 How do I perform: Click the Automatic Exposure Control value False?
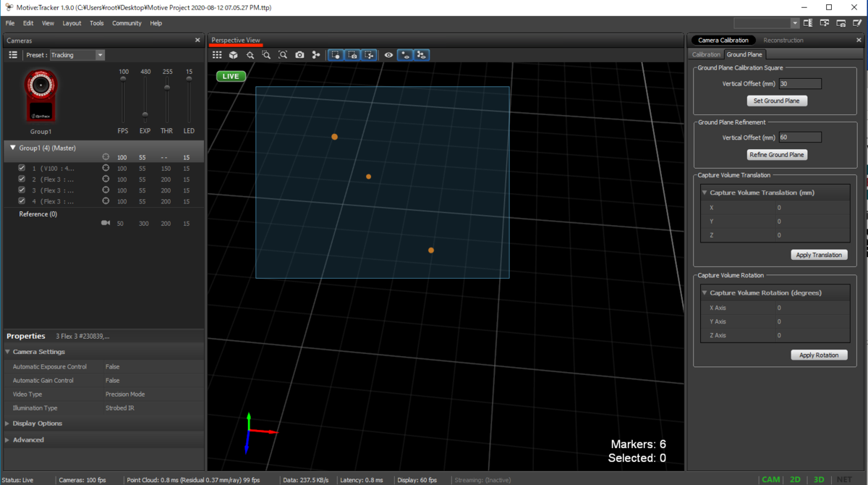pos(112,367)
